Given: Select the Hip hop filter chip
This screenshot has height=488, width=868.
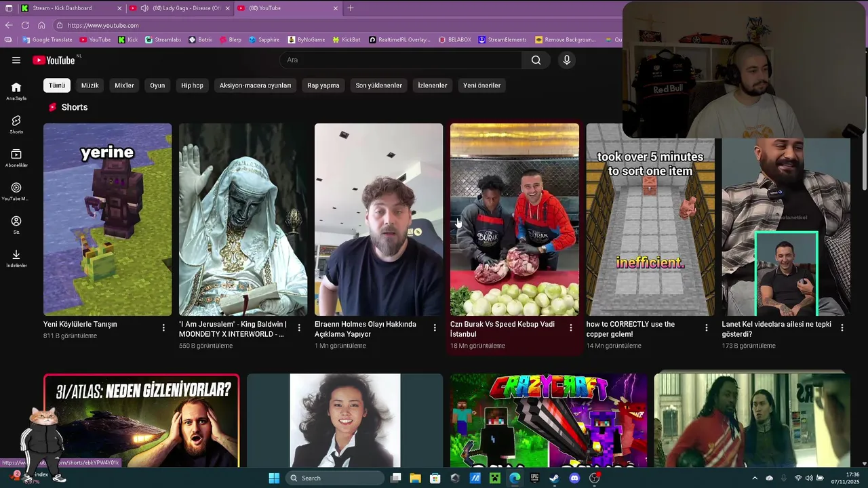Looking at the screenshot, I should tap(192, 85).
